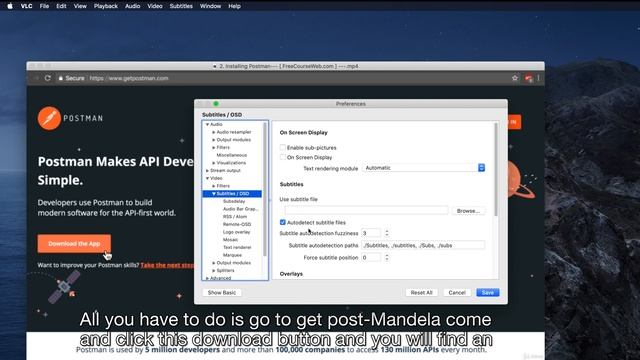Expand the Audio resampler tree item

pos(213,132)
